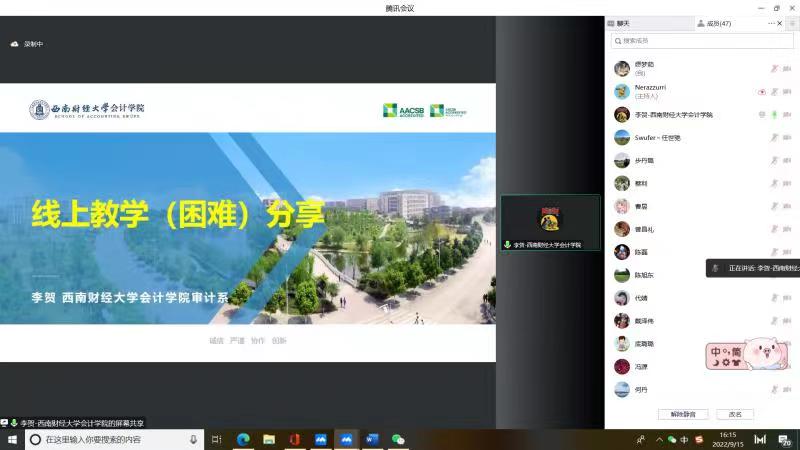This screenshot has width=800, height=450.
Task: Select the 李贺 speaker video thumbnail
Action: click(550, 222)
